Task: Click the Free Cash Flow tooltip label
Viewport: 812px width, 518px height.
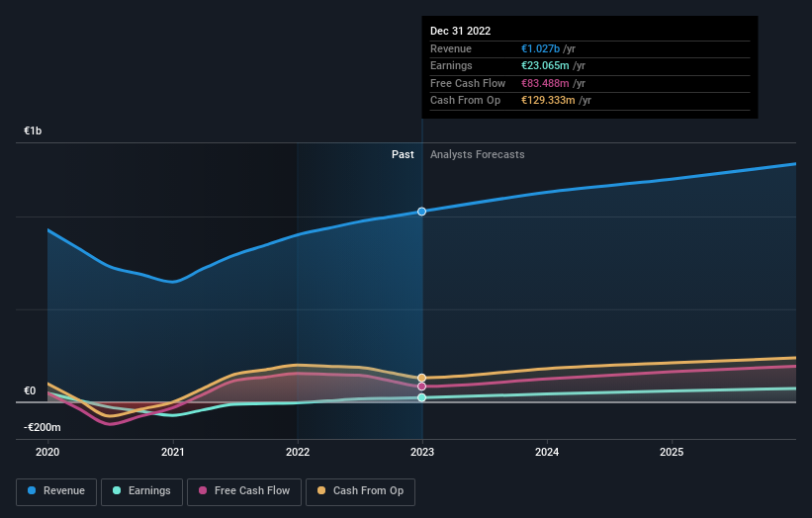Action: point(468,83)
